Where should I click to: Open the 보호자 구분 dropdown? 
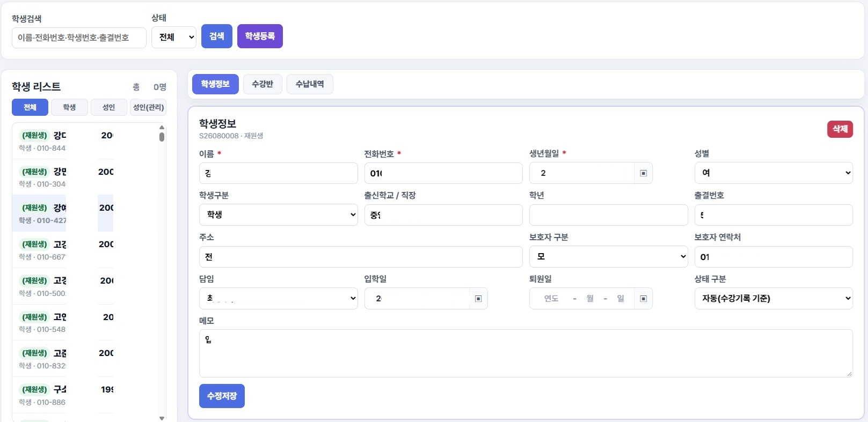pyautogui.click(x=608, y=256)
